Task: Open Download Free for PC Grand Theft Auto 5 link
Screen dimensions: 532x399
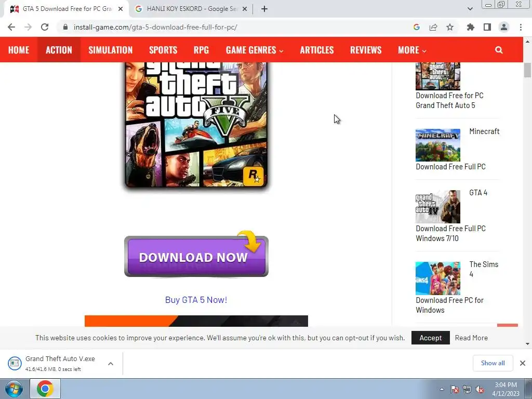Action: point(449,100)
